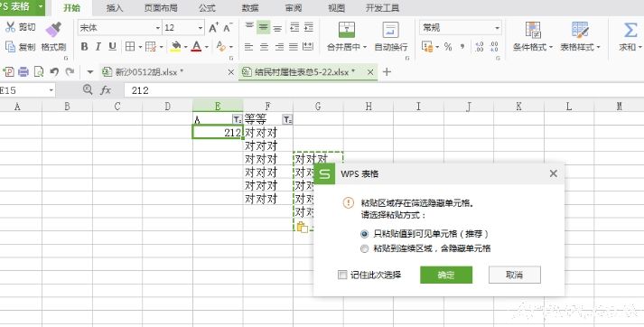Image resolution: width=644 pixels, height=327 pixels.
Task: Open the 公式 ribbon tab
Action: coord(207,8)
